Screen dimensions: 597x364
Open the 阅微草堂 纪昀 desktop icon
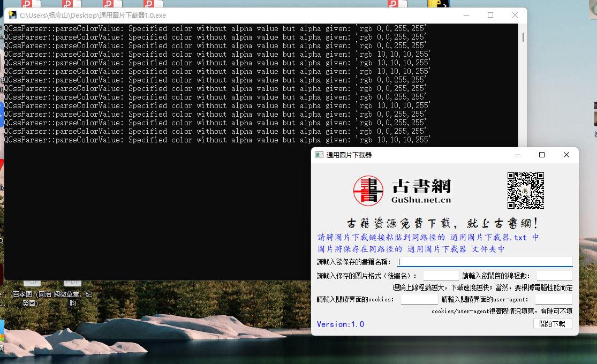[73, 295]
